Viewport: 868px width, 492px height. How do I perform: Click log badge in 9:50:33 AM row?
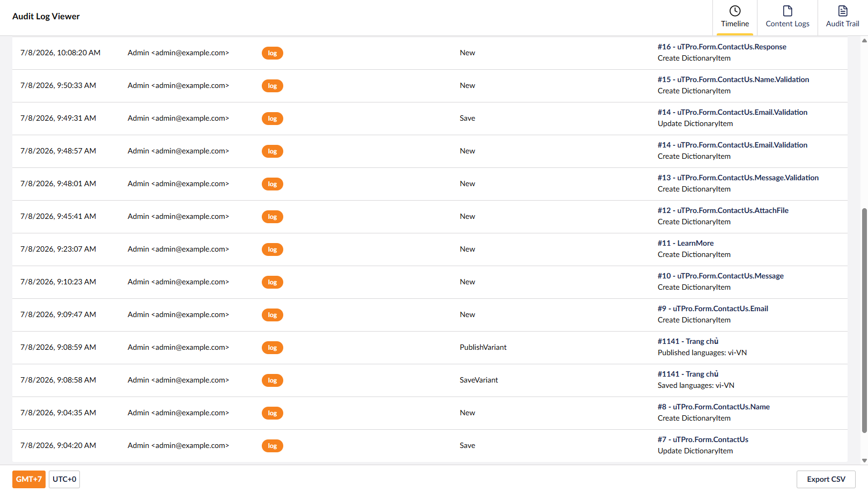tap(273, 86)
